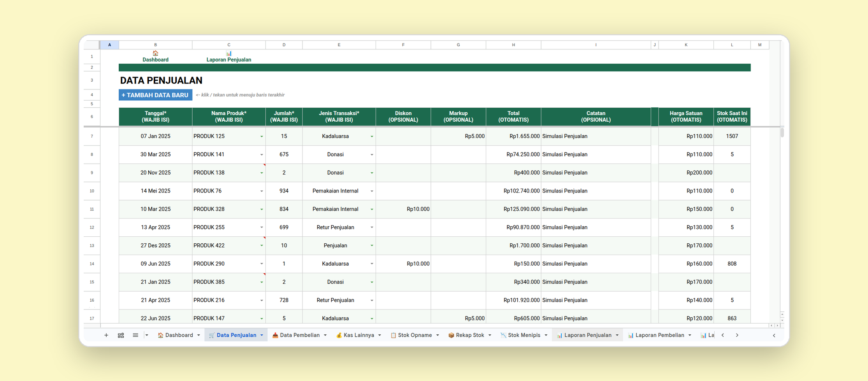This screenshot has height=381, width=868.
Task: Collapse the side panel arrow at bottom right
Action: (774, 335)
